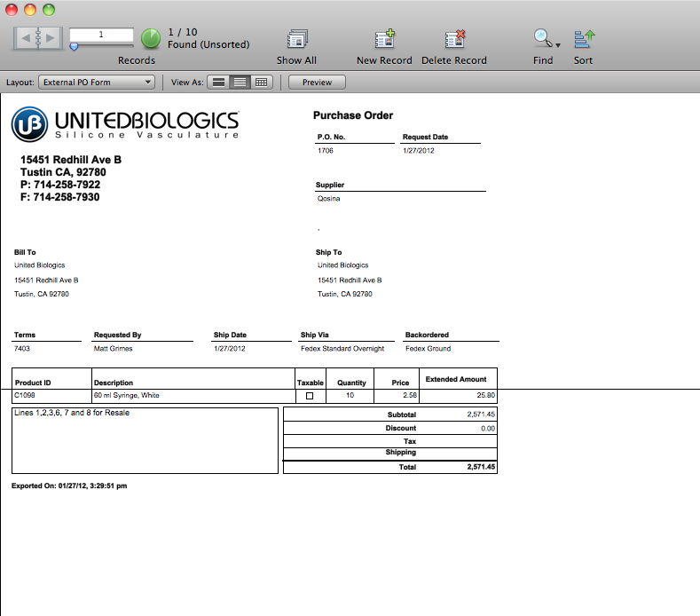
Task: Click the Show All records icon
Action: [x=296, y=40]
